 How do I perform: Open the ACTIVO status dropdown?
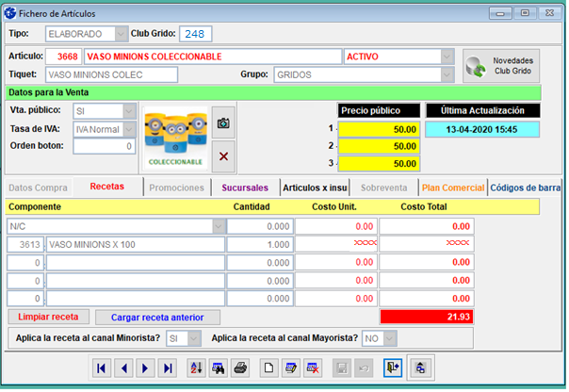pyautogui.click(x=446, y=57)
